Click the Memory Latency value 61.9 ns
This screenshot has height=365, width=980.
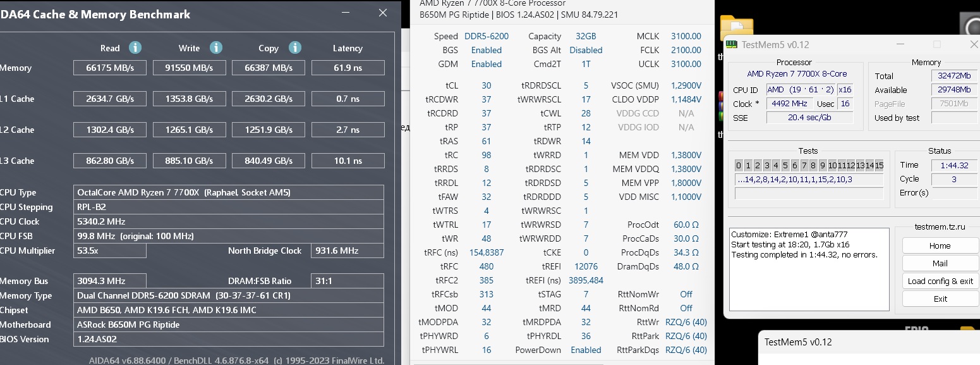point(348,68)
